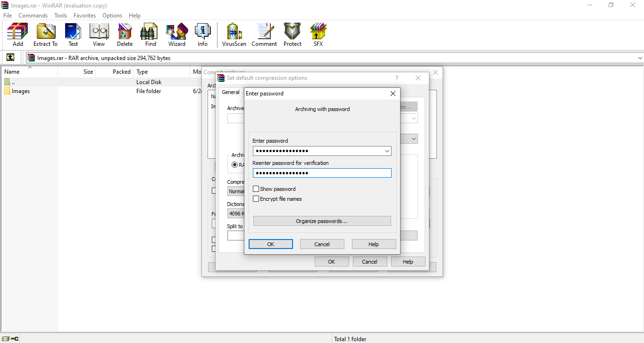Viewport: 644px width, 343px height.
Task: Open the address bar path dropdown
Action: point(640,58)
